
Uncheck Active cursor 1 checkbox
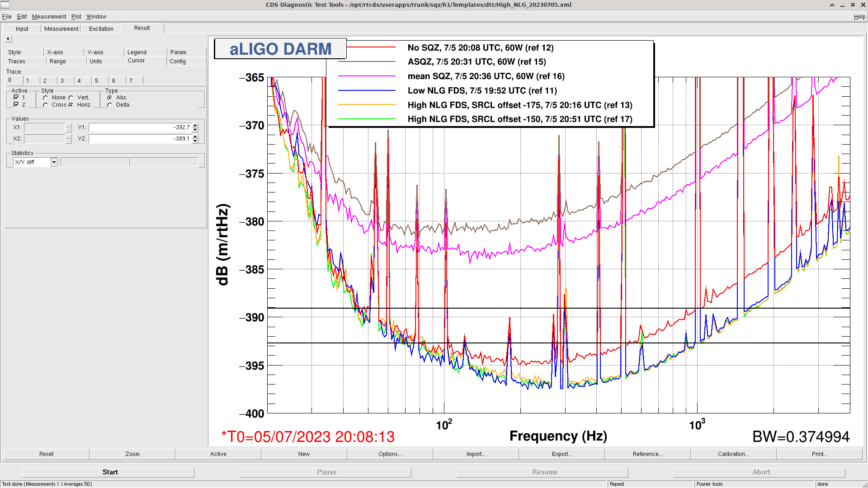pos(16,98)
